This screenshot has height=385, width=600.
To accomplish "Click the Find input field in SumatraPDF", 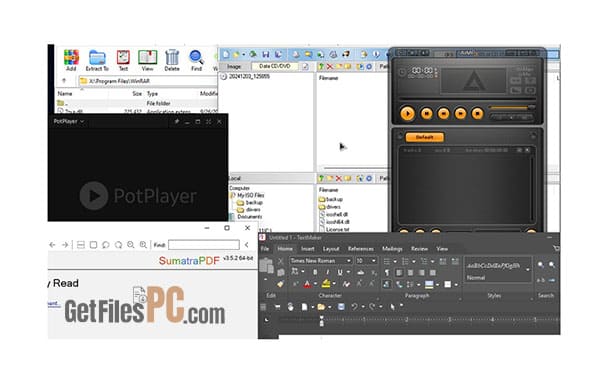I will (x=204, y=245).
